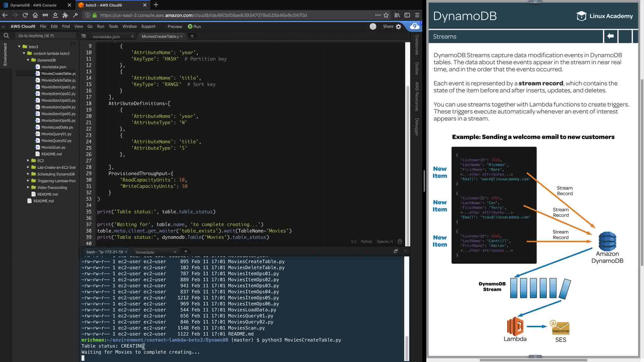Collapse the DynamoDB folder

[28, 60]
